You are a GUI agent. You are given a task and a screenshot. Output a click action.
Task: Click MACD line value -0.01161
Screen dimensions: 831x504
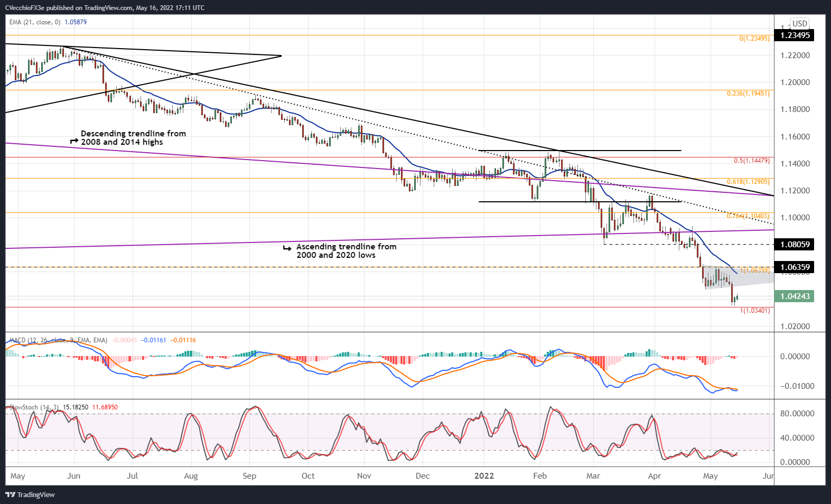coord(154,340)
